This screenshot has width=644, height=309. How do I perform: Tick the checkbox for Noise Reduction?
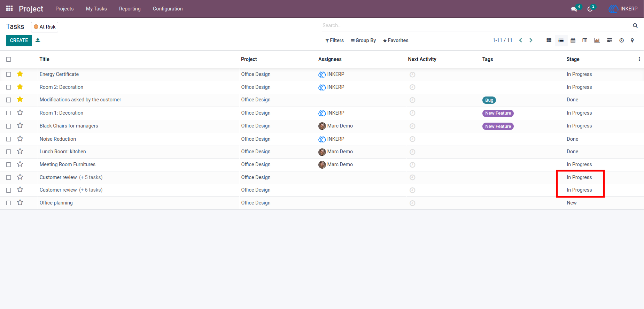click(9, 139)
